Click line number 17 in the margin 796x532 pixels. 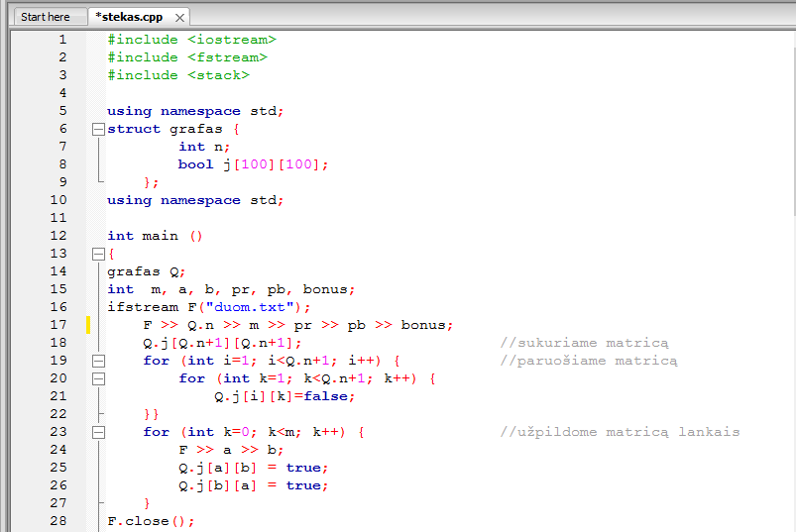[58, 325]
